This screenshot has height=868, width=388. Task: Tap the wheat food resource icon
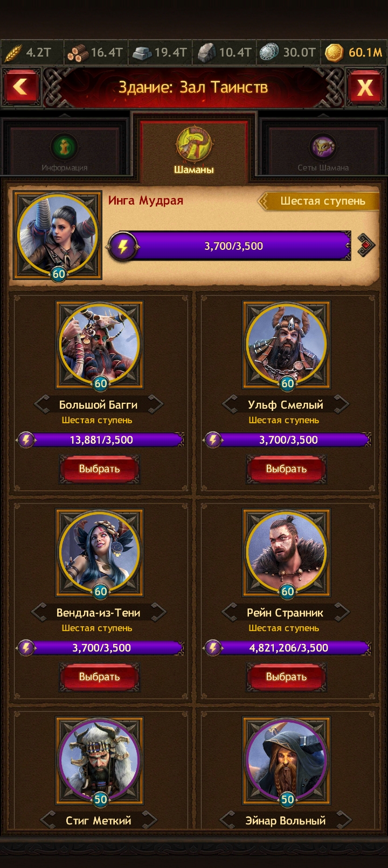coord(13,52)
